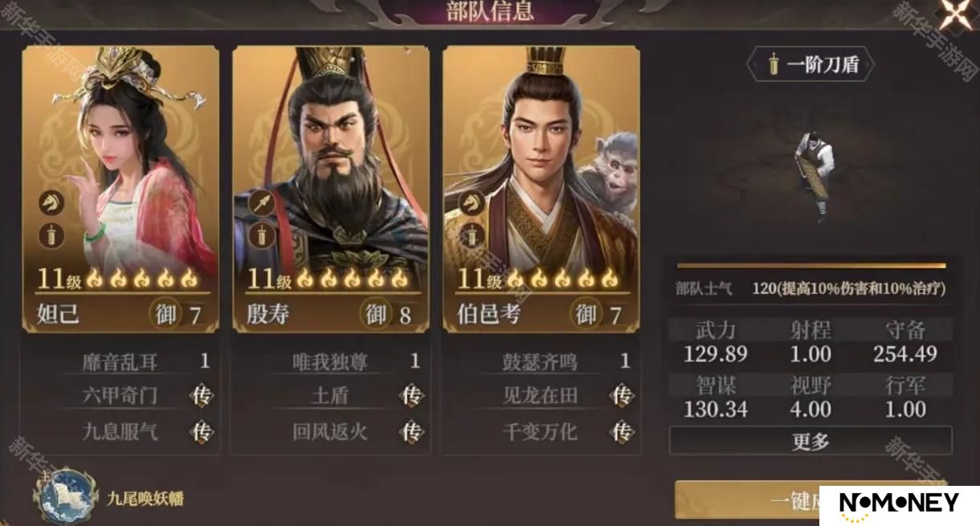
Task: Click the 御 7 badge on 伯邑考
Action: pos(598,314)
